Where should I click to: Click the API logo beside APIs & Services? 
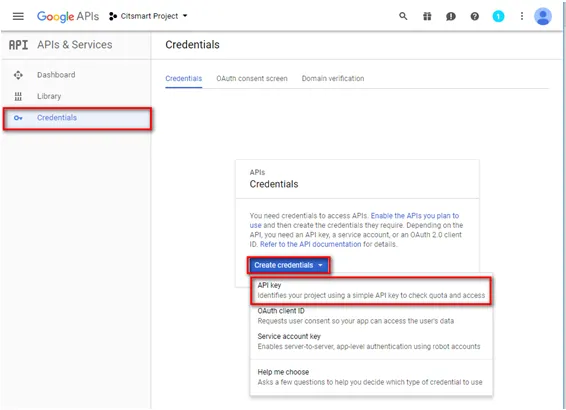[x=18, y=45]
